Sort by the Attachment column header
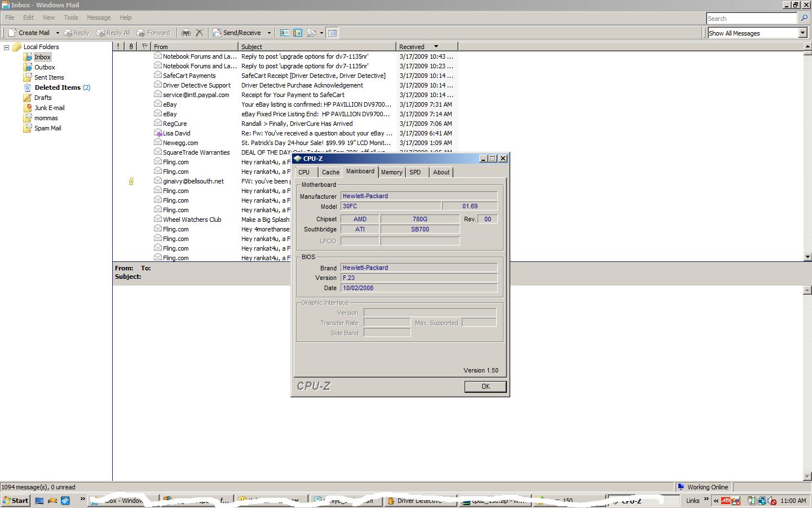This screenshot has height=508, width=812. click(x=131, y=46)
